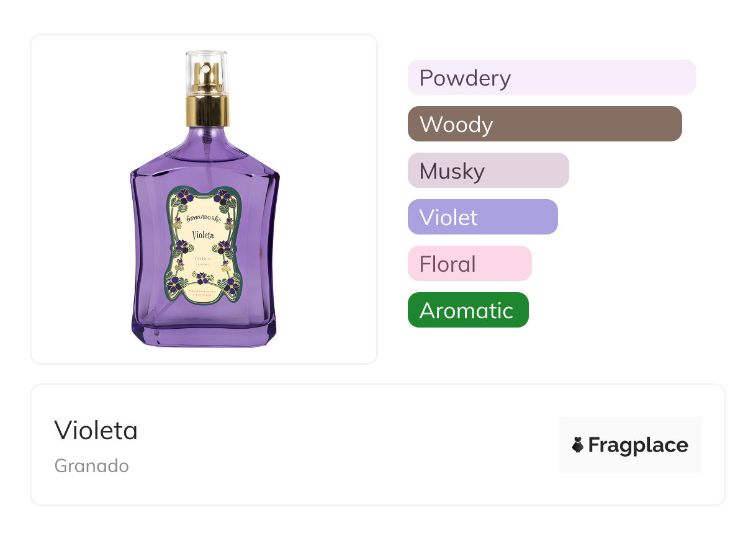Click the purple glass body of the bottle
Image resolution: width=756 pixels, height=536 pixels.
[148, 248]
